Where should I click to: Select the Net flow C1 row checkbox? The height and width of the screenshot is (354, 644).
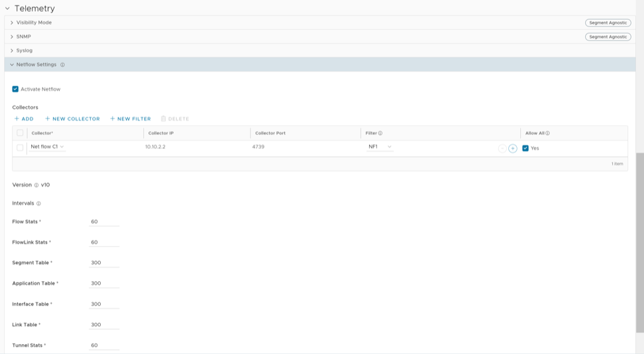pyautogui.click(x=20, y=148)
